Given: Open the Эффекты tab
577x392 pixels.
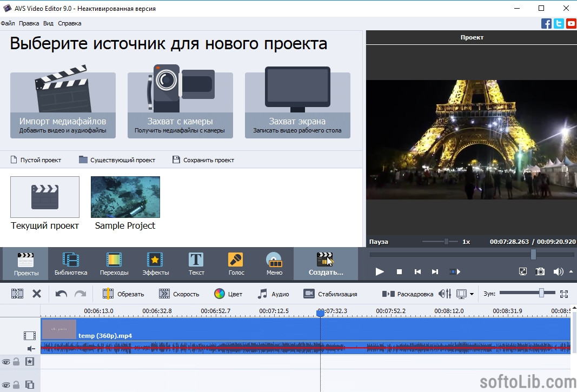Looking at the screenshot, I should [x=156, y=264].
